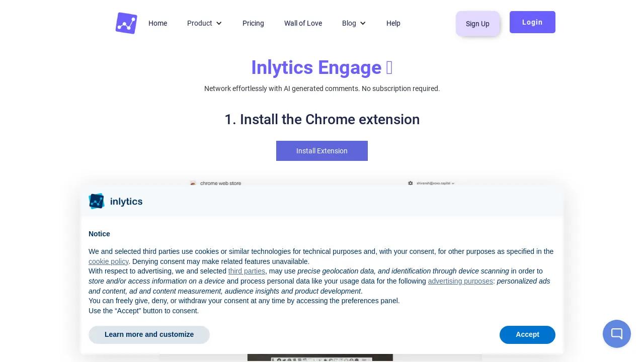The height and width of the screenshot is (362, 644).
Task: Click the Login button
Action: [532, 22]
